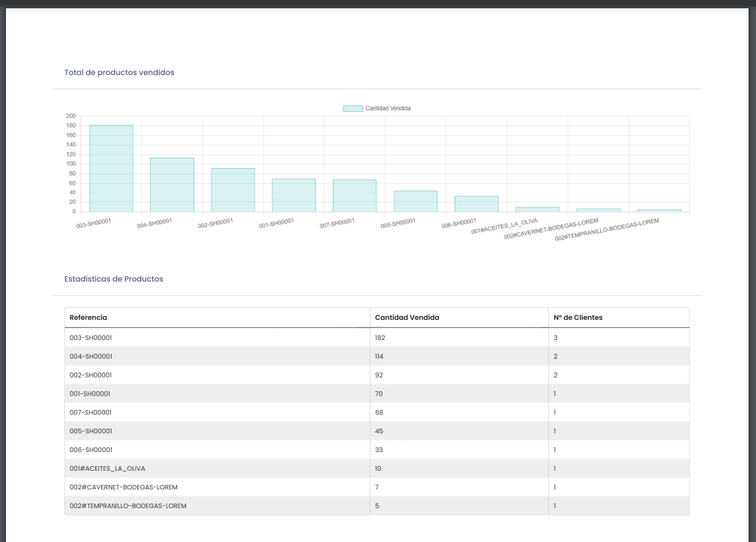Click the 007-SH00001 chart bar
This screenshot has width=756, height=542.
tap(355, 195)
